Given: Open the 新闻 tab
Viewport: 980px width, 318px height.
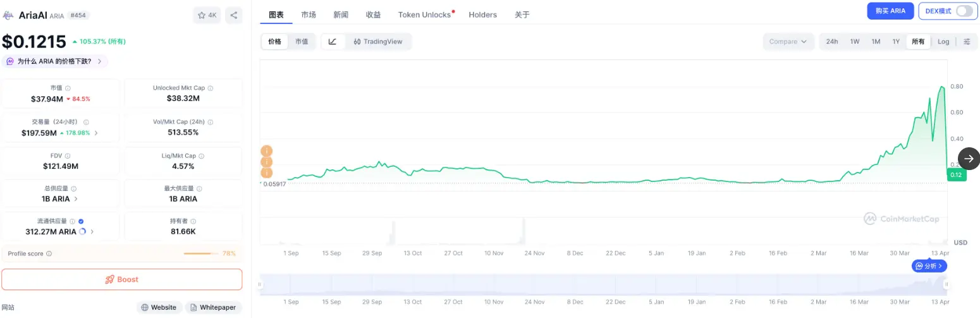Looking at the screenshot, I should coord(341,15).
